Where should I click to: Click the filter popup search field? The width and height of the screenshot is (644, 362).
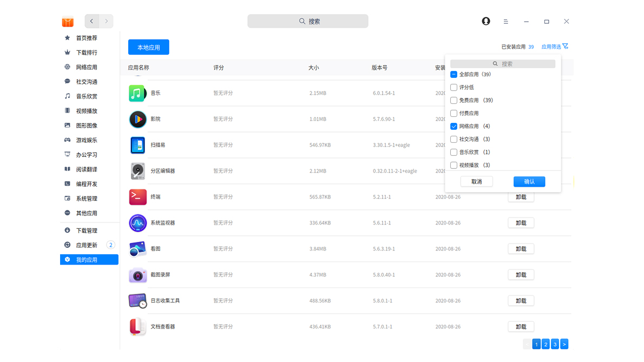(x=503, y=64)
